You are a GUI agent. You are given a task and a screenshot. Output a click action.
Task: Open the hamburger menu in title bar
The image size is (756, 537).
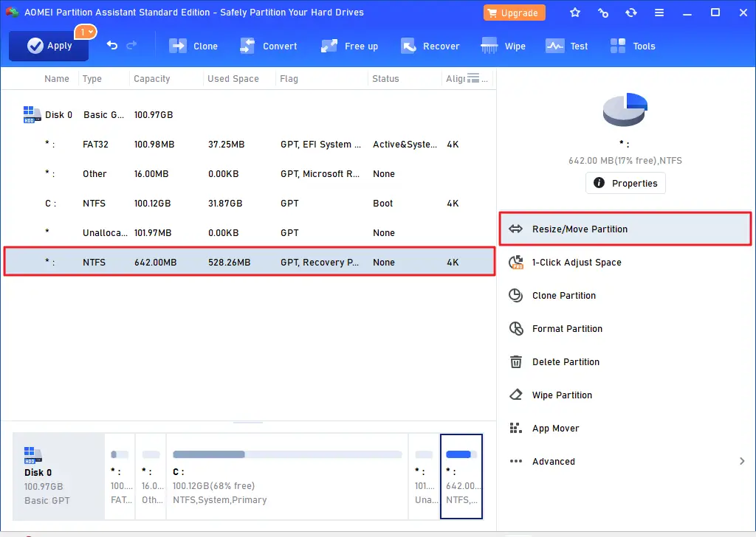[659, 13]
